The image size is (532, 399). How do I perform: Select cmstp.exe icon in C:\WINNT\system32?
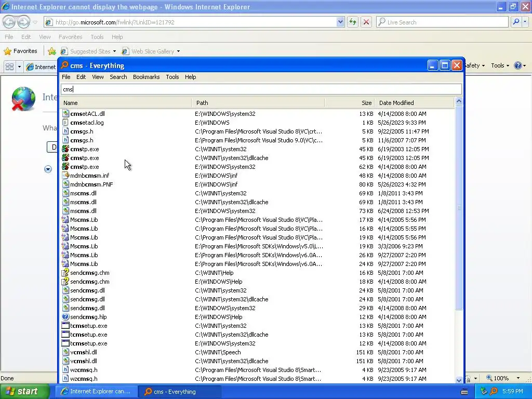(x=65, y=149)
